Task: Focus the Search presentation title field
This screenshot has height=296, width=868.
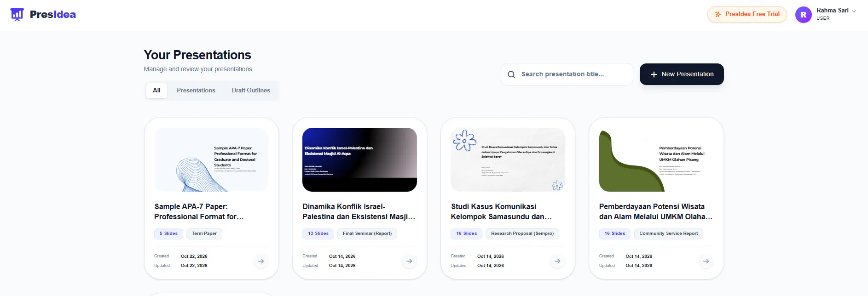Action: click(x=567, y=74)
